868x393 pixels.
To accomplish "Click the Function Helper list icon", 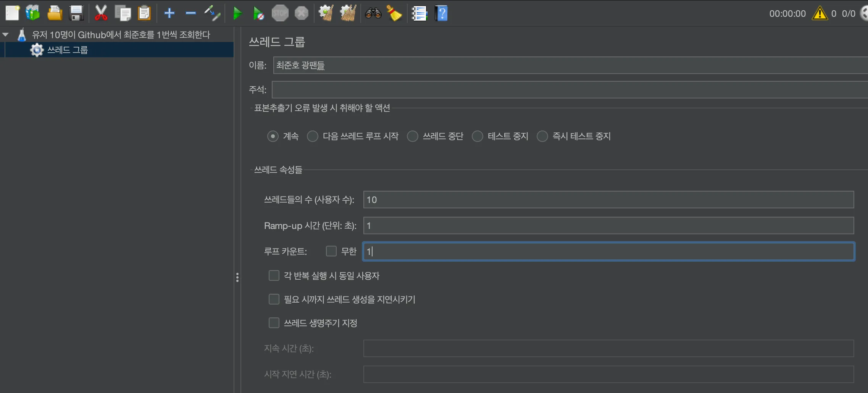I will [x=419, y=13].
